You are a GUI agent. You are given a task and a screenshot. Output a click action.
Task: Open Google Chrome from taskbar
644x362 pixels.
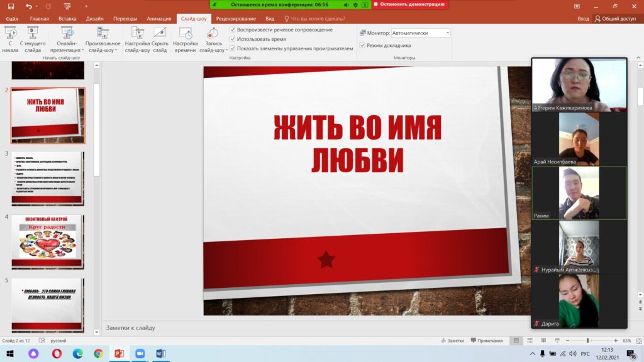98,353
